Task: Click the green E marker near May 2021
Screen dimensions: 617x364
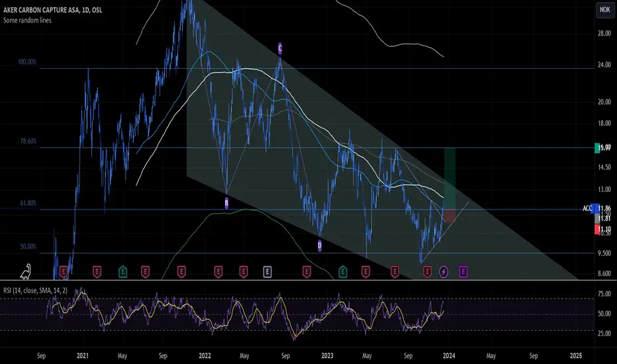Action: [122, 271]
